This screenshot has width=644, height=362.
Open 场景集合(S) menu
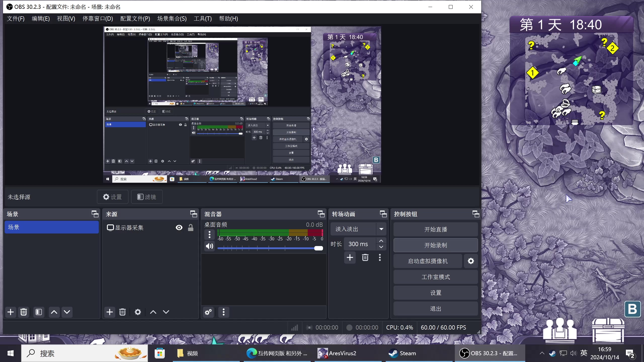172,19
